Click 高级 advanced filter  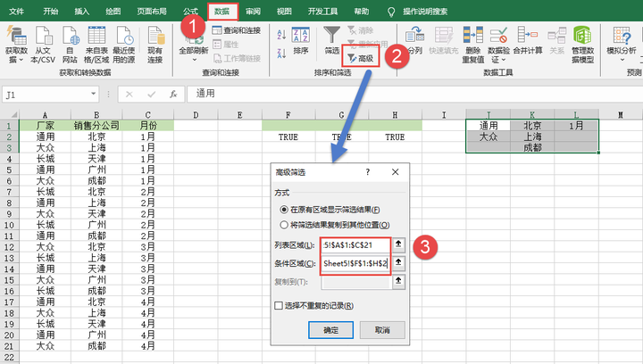pyautogui.click(x=361, y=59)
